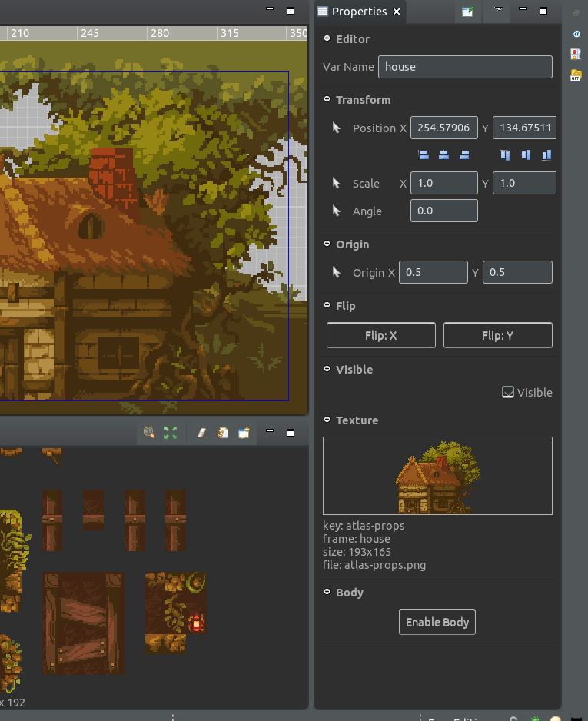Click the align bottom icon under Position

pyautogui.click(x=546, y=154)
